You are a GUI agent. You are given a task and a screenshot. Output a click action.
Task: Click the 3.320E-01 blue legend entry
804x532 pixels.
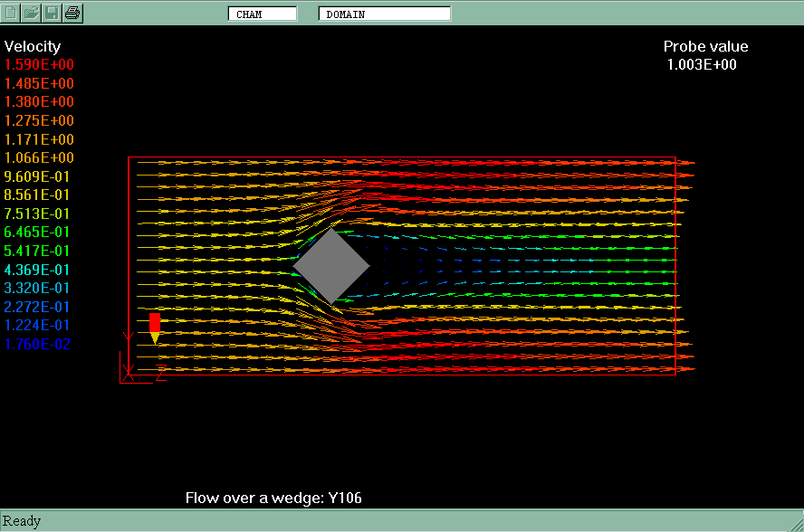tap(37, 288)
